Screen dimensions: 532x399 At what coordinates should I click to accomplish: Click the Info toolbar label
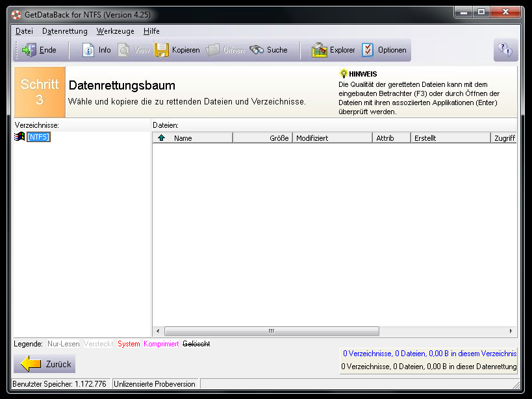(105, 50)
